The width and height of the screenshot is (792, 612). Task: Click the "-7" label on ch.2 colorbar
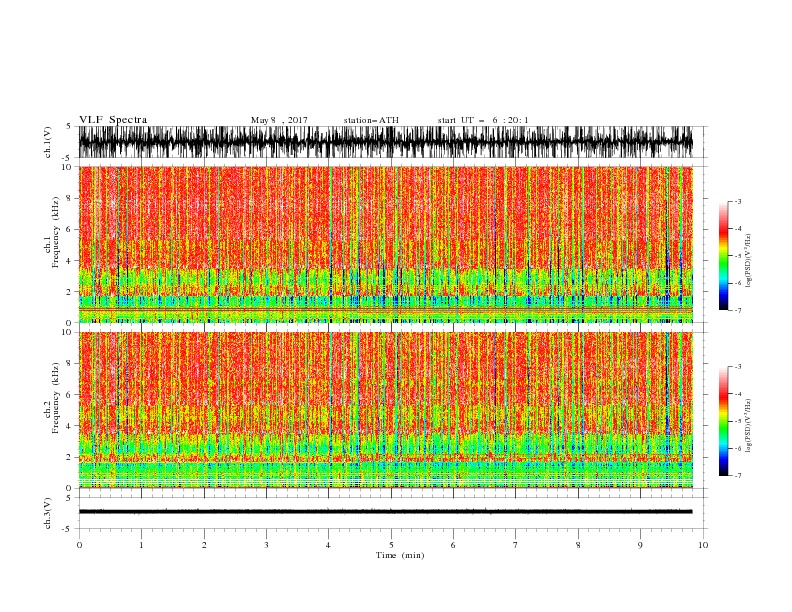point(737,476)
